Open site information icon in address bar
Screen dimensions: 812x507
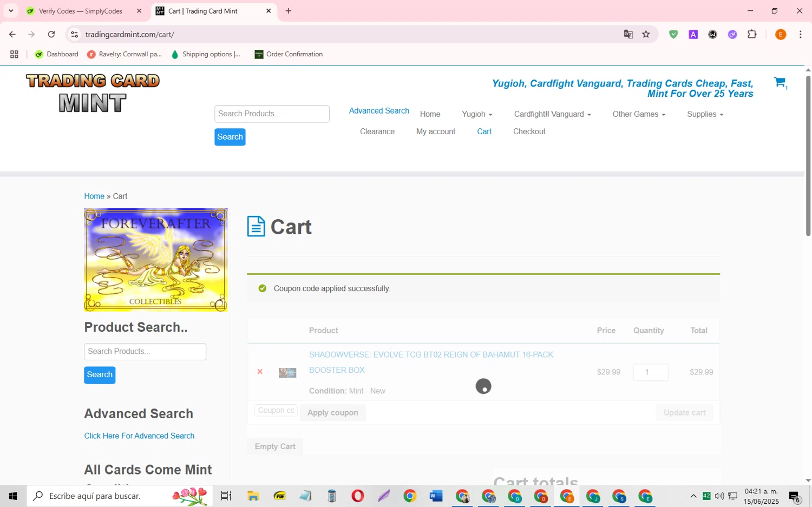pyautogui.click(x=75, y=34)
